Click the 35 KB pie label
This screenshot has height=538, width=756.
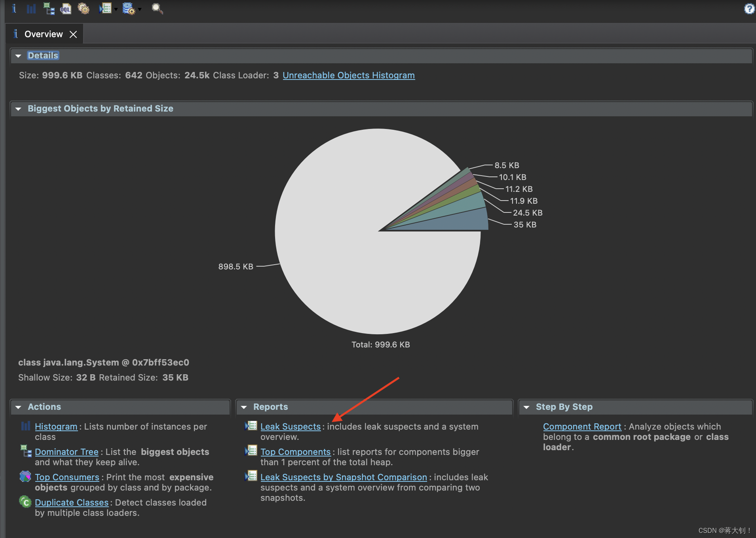point(525,225)
